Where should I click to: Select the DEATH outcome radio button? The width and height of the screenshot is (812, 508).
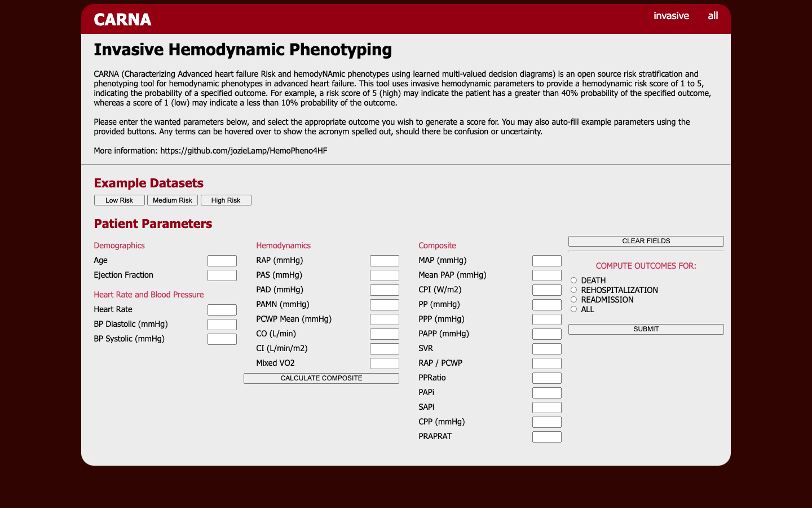(x=573, y=281)
